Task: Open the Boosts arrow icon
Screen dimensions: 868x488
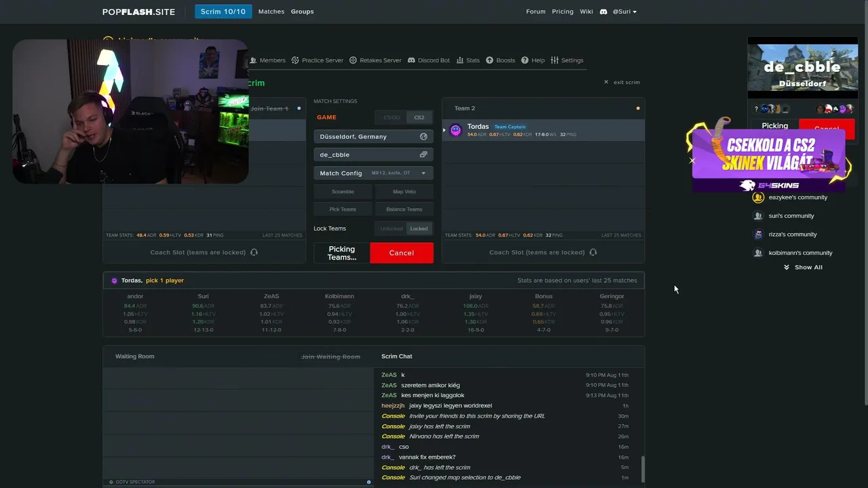Action: (490, 60)
